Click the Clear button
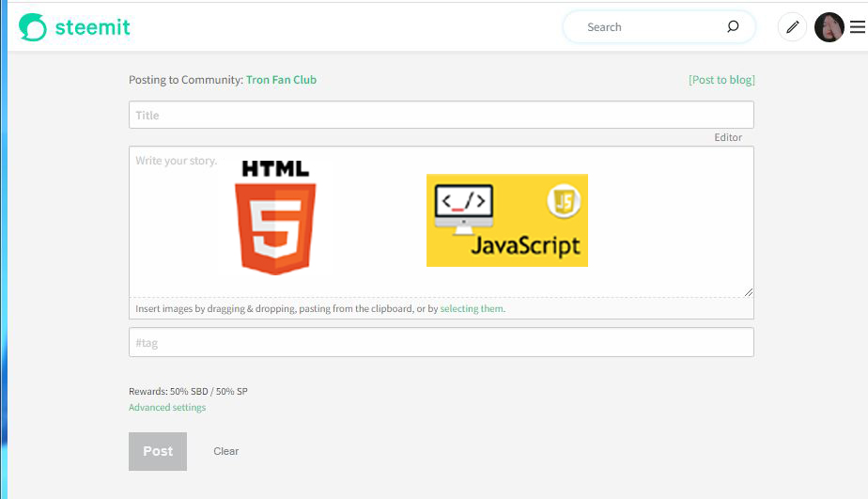 coord(225,451)
